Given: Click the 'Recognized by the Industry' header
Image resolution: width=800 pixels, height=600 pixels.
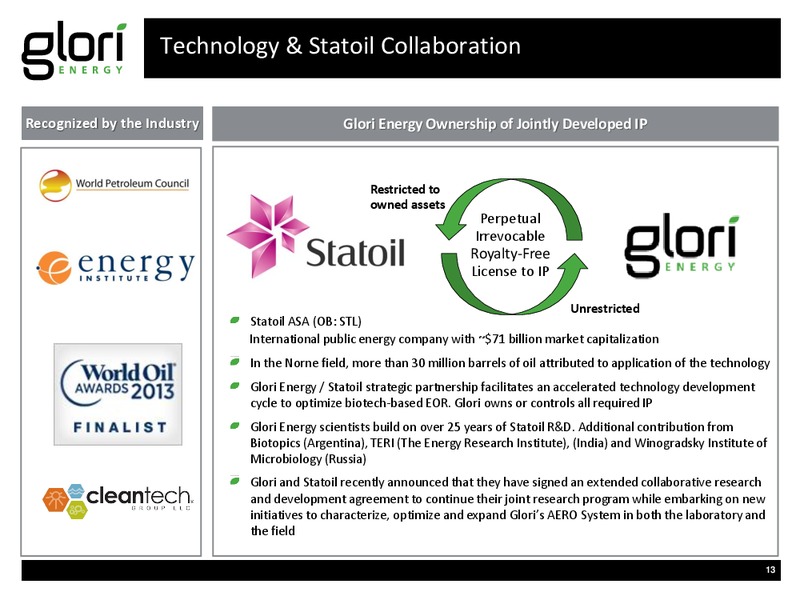Looking at the screenshot, I should [112, 123].
